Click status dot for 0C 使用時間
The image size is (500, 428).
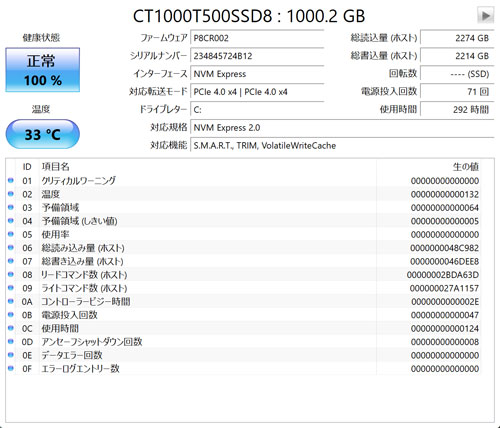coord(11,328)
